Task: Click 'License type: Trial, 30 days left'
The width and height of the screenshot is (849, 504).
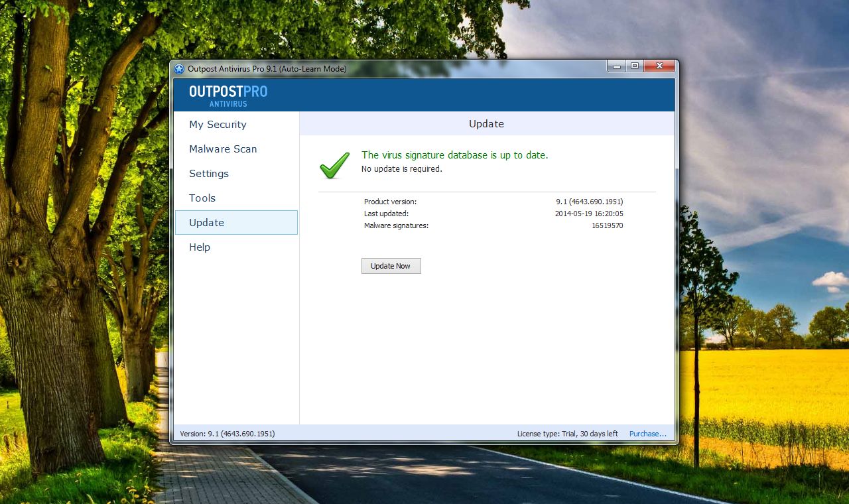Action: pyautogui.click(x=568, y=434)
